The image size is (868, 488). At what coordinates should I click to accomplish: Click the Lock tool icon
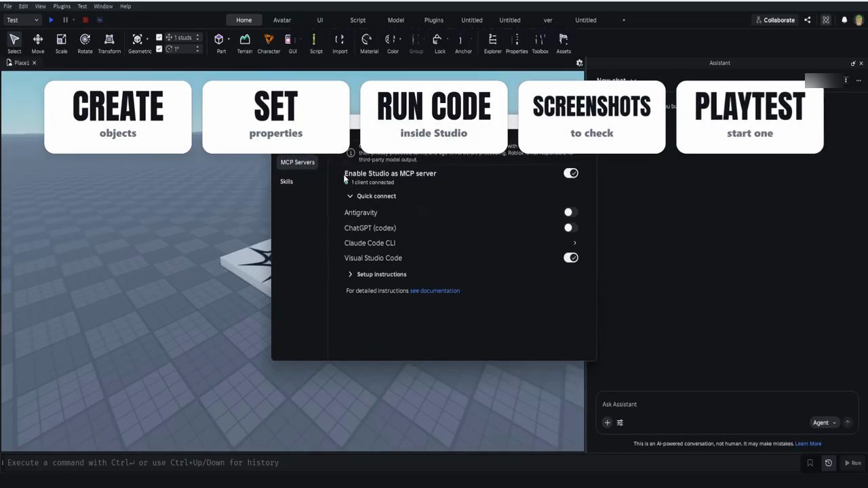pyautogui.click(x=437, y=39)
